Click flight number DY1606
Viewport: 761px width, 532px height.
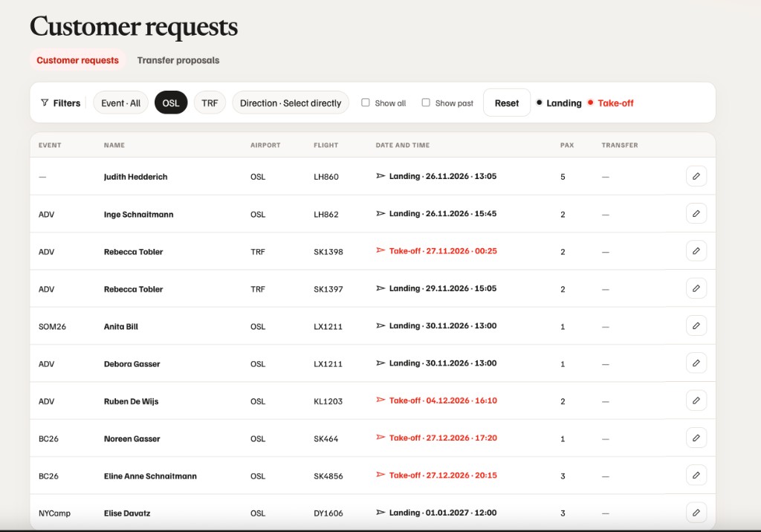tap(328, 513)
